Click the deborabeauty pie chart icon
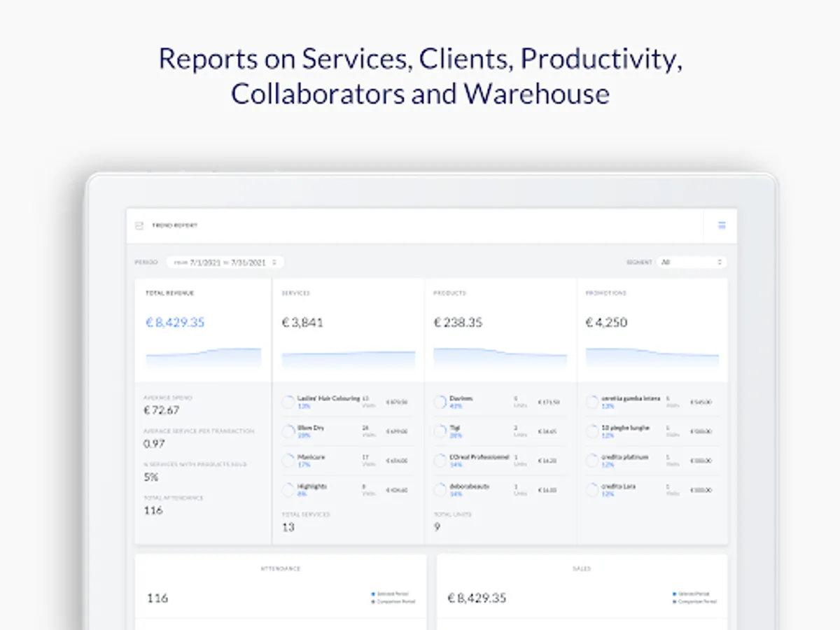The height and width of the screenshot is (630, 840). tap(440, 489)
